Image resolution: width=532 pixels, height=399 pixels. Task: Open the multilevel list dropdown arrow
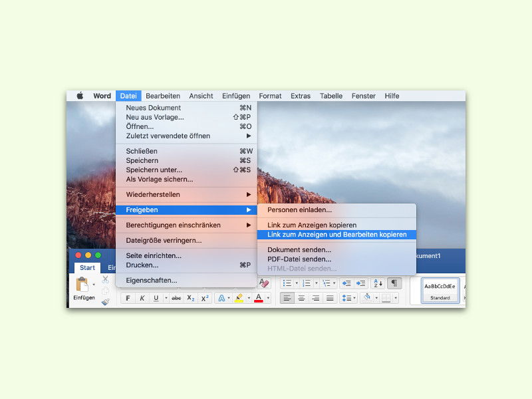[334, 283]
